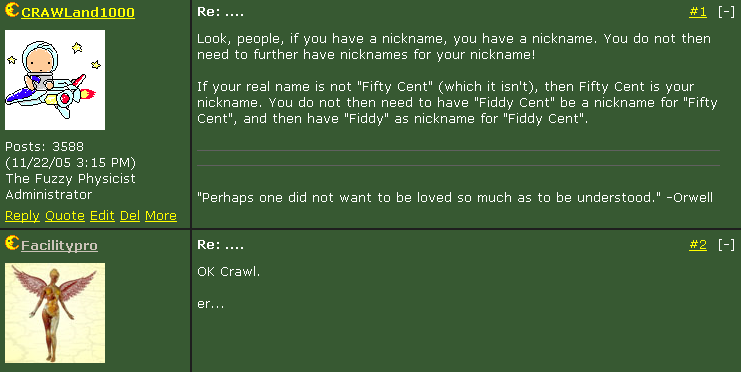
Task: Collapse post #2 with the [-] toggle
Action: [x=726, y=244]
